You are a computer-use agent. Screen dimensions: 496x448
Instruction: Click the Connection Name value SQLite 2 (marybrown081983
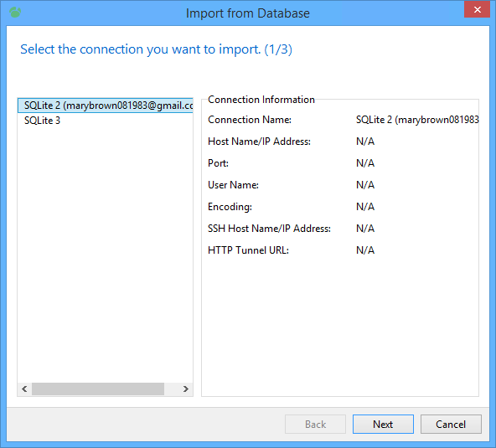coord(417,120)
